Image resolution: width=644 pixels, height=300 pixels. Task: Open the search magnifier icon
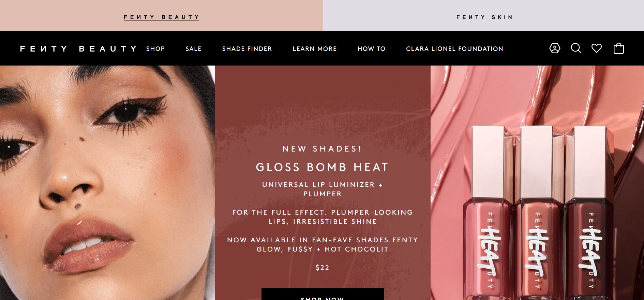click(576, 48)
